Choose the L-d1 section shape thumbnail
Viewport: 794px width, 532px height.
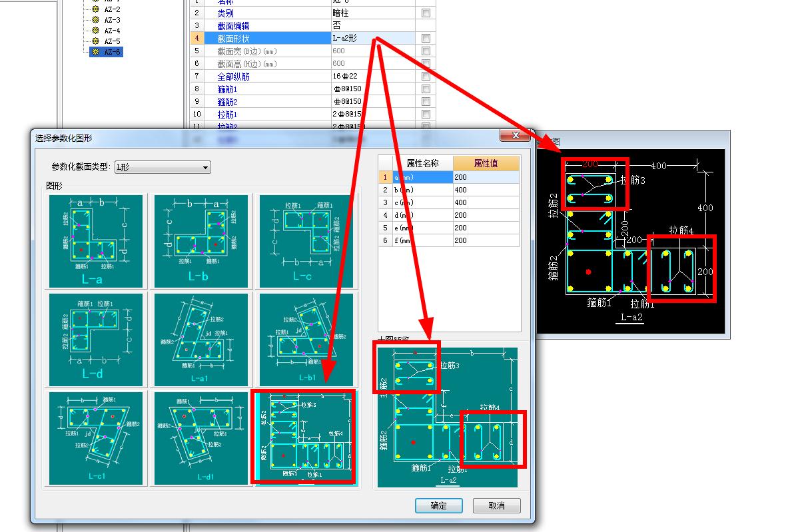[201, 438]
